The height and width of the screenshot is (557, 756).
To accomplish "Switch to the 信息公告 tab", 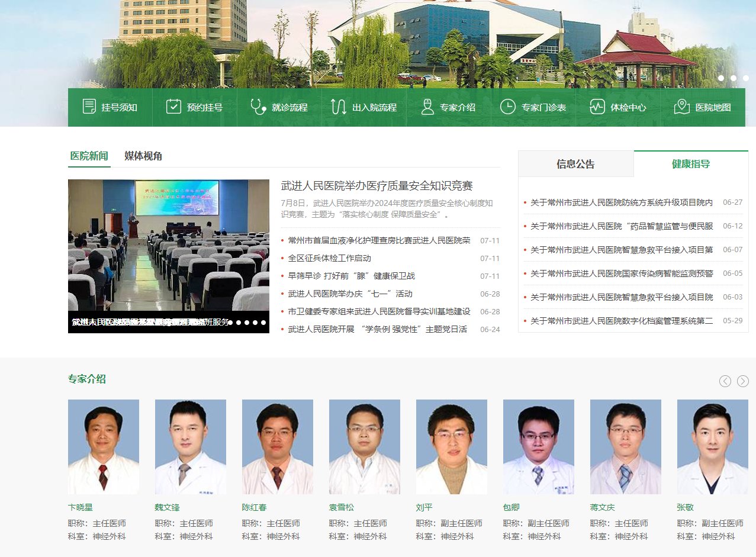I will 576,164.
